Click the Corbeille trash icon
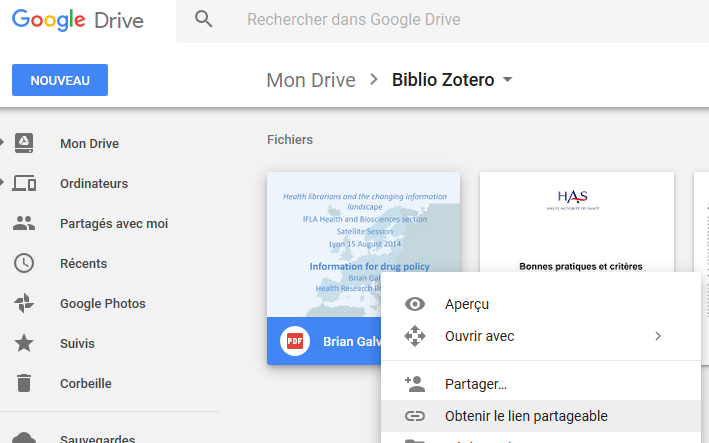Image resolution: width=709 pixels, height=443 pixels. [24, 383]
